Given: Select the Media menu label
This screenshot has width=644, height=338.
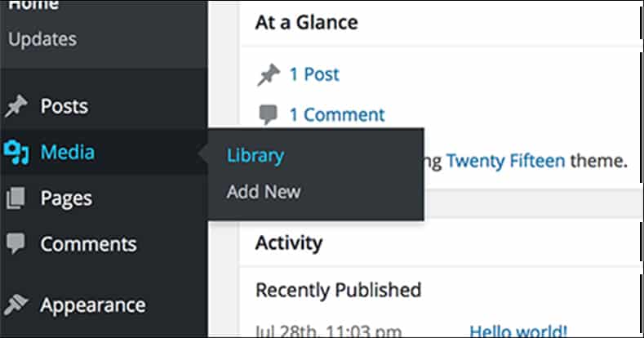Looking at the screenshot, I should 68,152.
